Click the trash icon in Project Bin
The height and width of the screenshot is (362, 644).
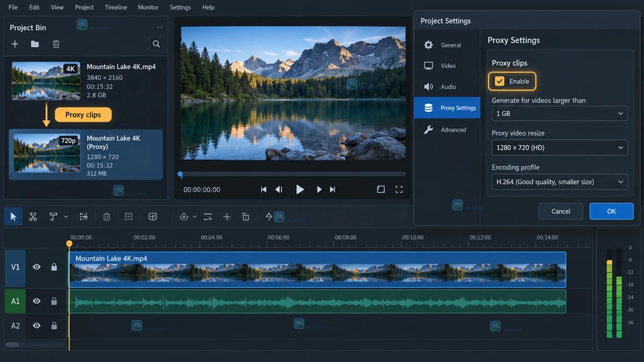[x=56, y=44]
